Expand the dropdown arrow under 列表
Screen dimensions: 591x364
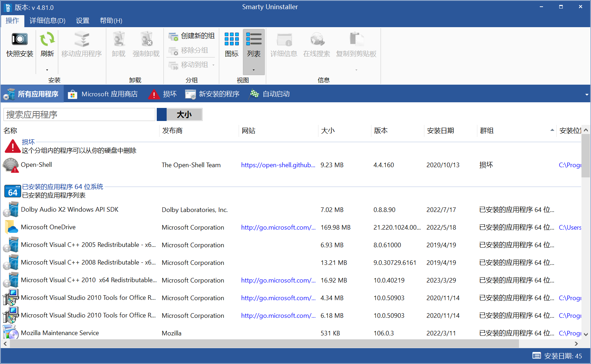point(254,70)
